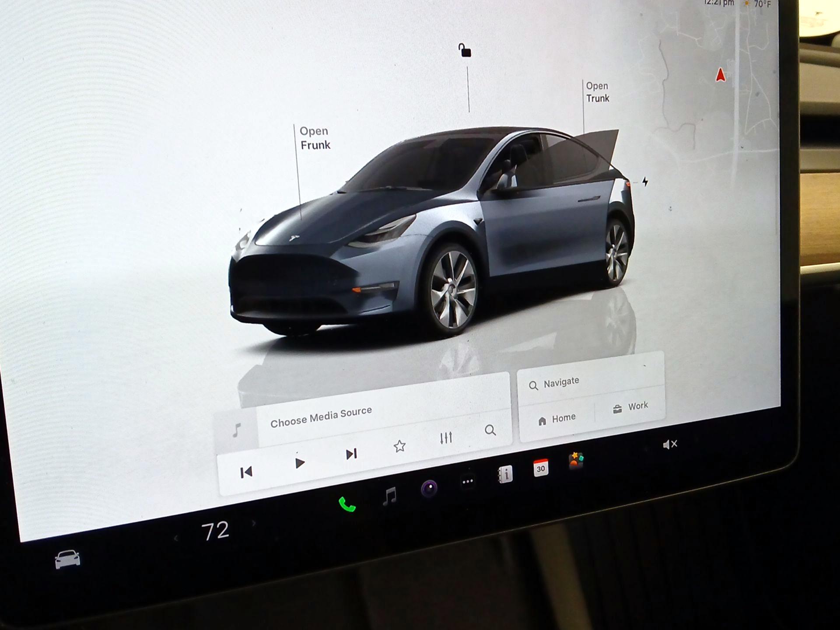Launch the Dashcam camera app
840x630 pixels.
pyautogui.click(x=429, y=488)
